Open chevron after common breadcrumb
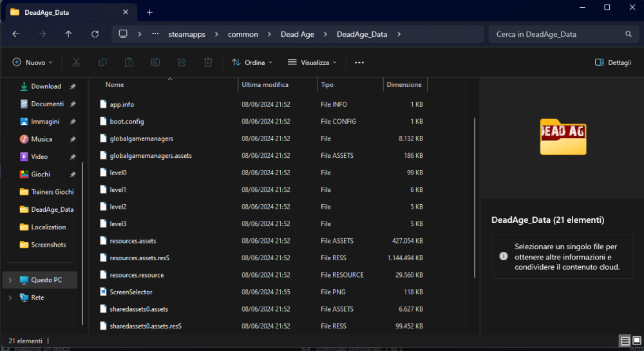 tap(269, 34)
